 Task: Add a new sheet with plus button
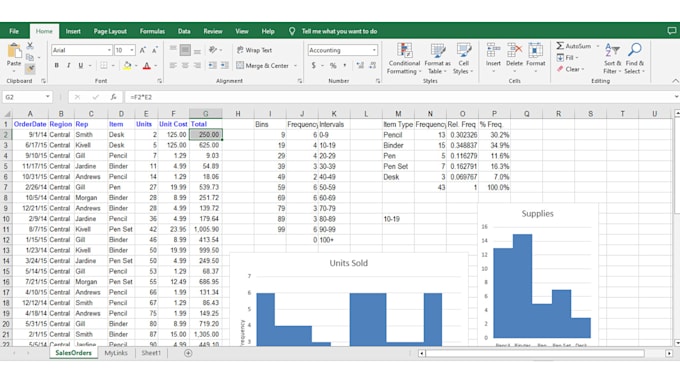coord(188,353)
